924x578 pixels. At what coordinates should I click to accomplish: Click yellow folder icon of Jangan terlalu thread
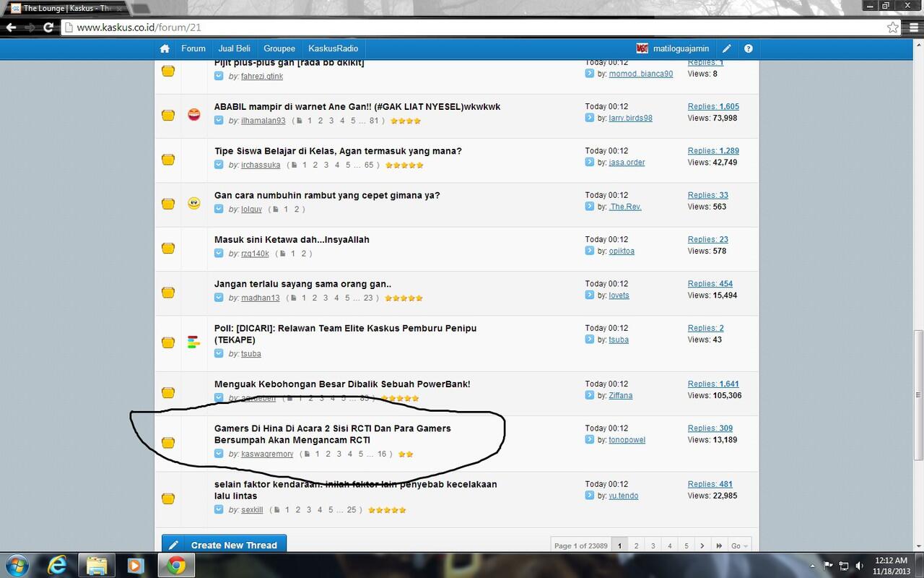pyautogui.click(x=168, y=292)
